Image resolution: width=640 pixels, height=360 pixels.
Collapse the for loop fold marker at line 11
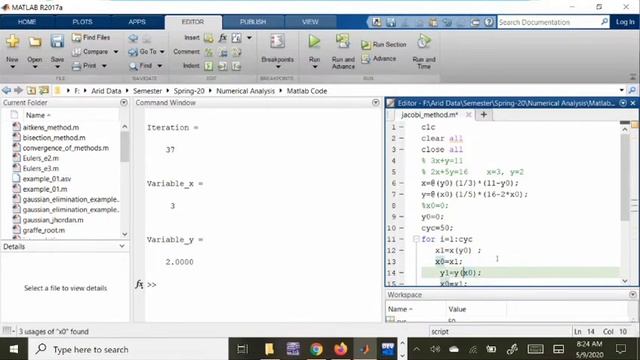pos(415,239)
